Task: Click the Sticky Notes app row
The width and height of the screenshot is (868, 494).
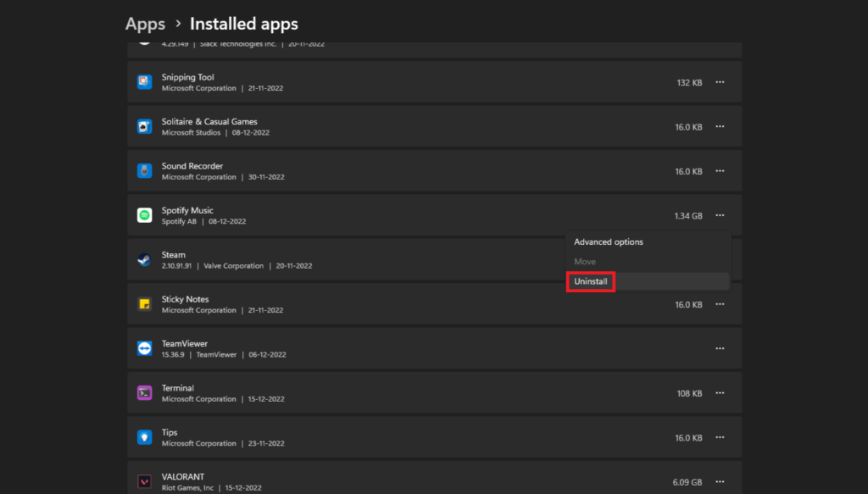Action: [x=381, y=304]
